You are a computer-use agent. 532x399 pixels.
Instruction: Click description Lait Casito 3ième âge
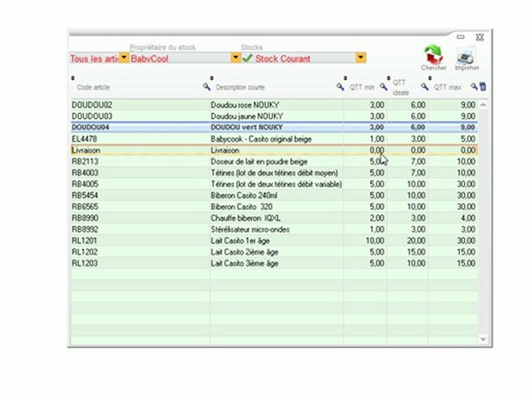244,263
